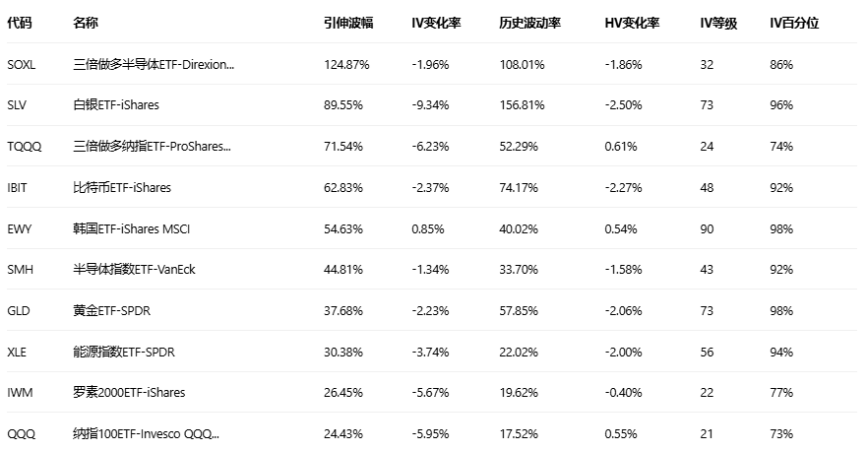
Task: Sort by the 名称 column header
Action: (86, 23)
